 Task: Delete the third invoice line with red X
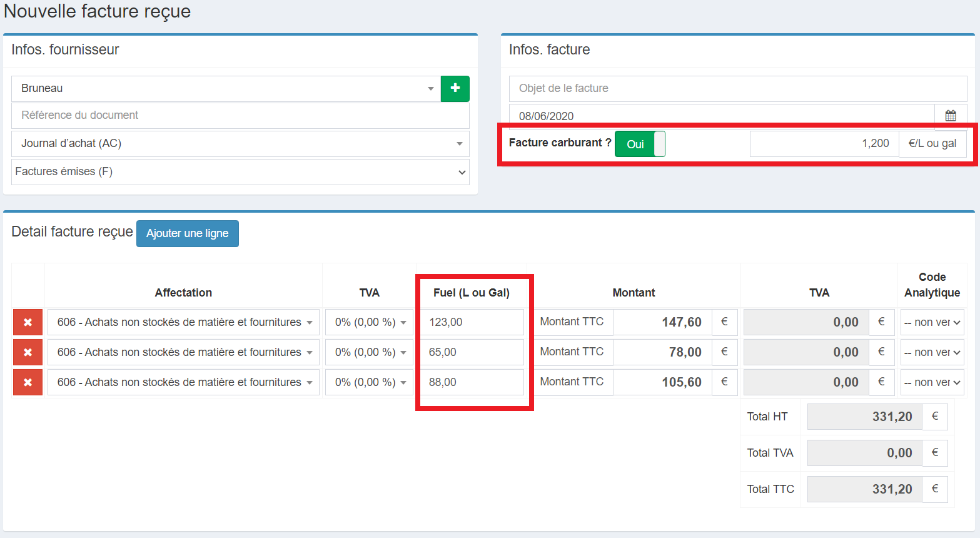tap(28, 382)
